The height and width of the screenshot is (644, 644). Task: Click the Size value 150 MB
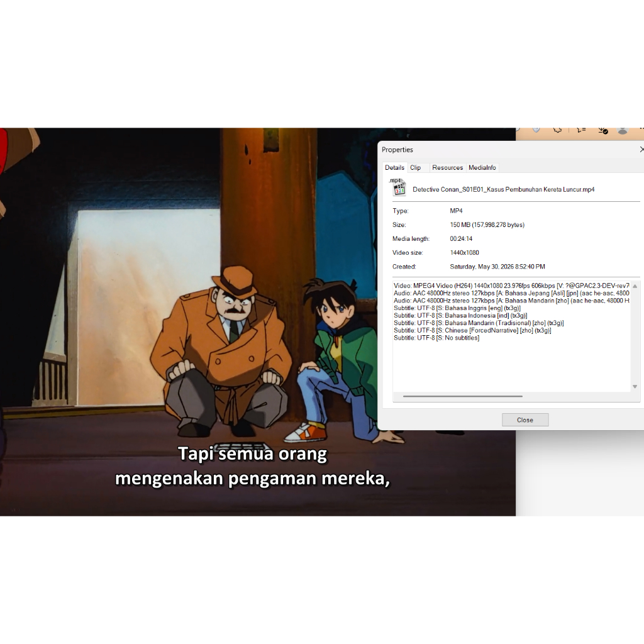(x=487, y=225)
